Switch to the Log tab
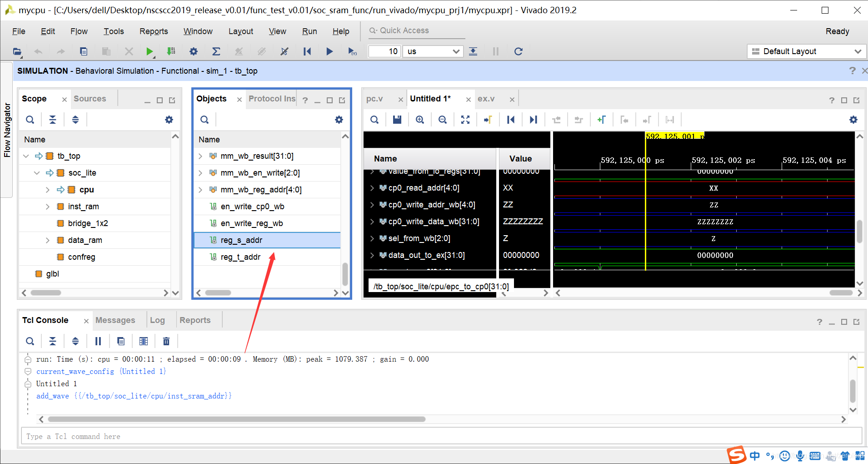 click(x=157, y=320)
